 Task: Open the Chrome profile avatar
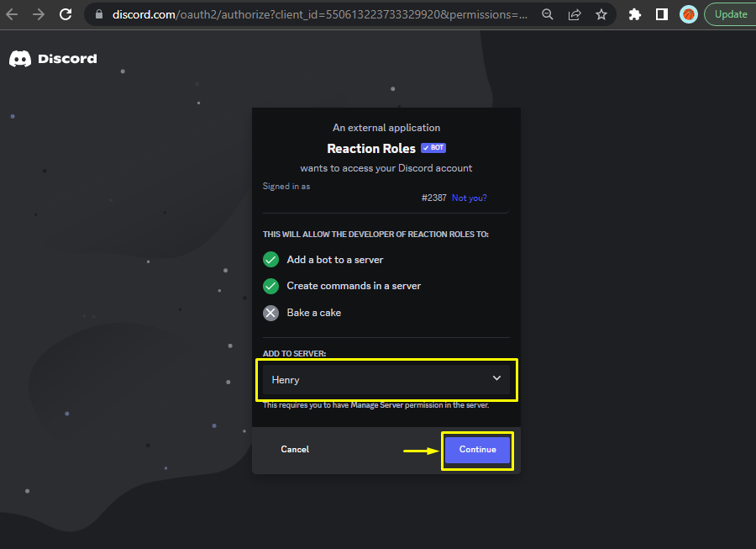(689, 14)
